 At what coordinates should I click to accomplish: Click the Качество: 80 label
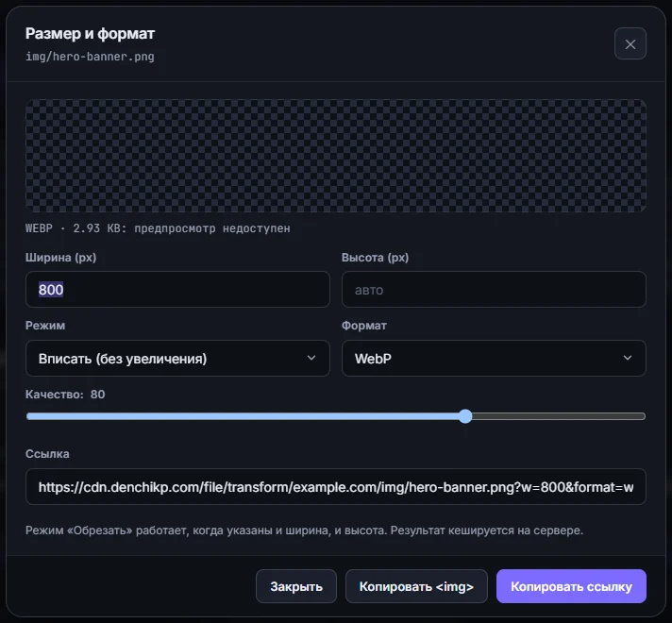[65, 394]
